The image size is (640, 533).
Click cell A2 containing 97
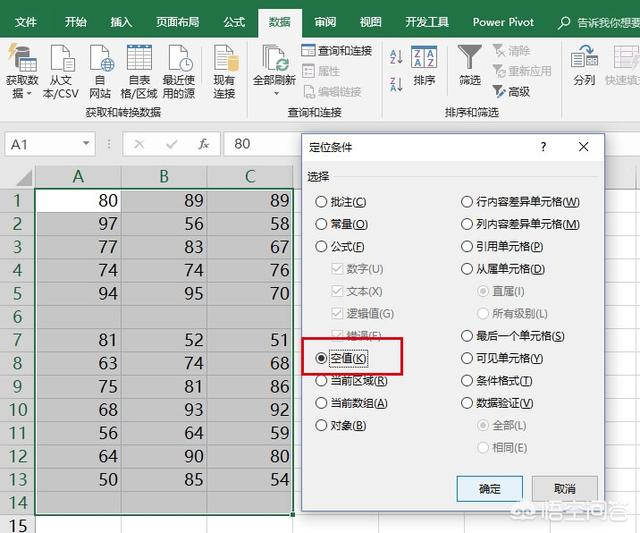[x=78, y=224]
